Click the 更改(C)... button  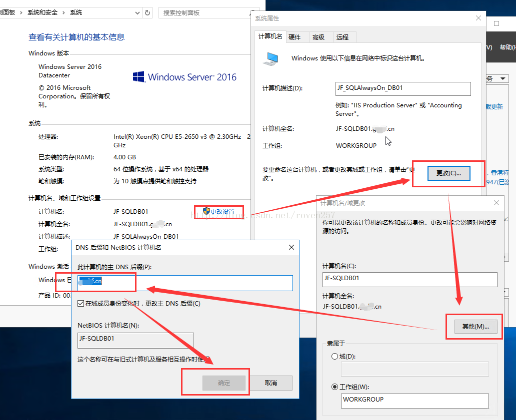pos(448,173)
